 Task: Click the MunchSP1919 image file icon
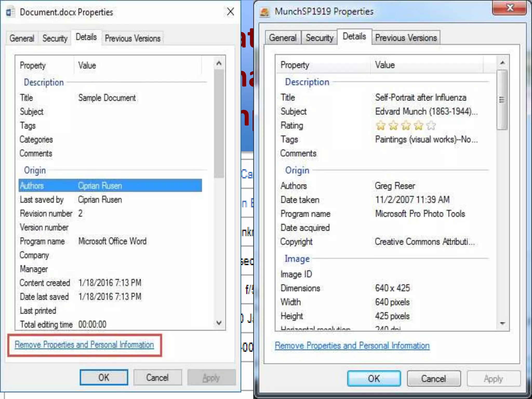(x=265, y=12)
